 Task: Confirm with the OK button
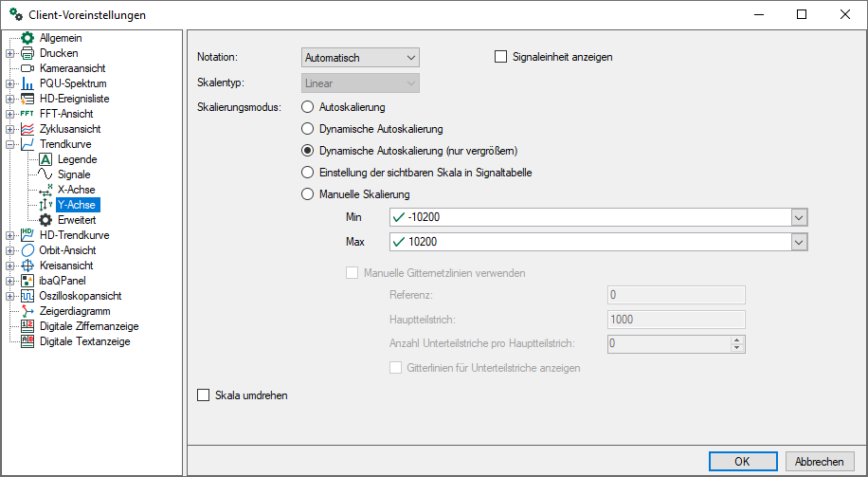742,462
